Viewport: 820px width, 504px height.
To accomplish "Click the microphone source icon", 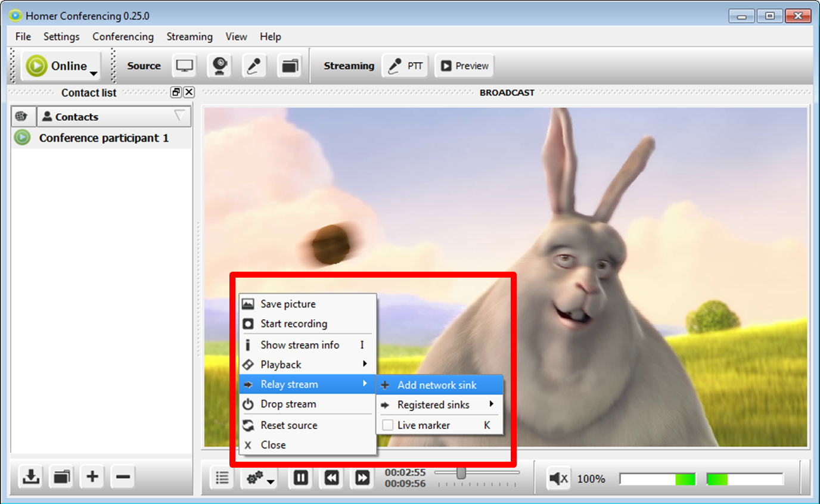I will click(x=254, y=66).
